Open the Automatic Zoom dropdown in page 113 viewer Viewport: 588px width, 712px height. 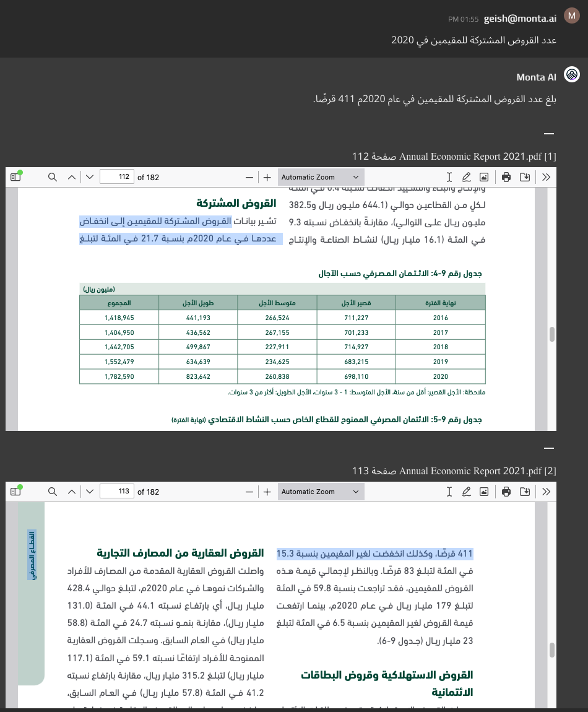coord(320,492)
